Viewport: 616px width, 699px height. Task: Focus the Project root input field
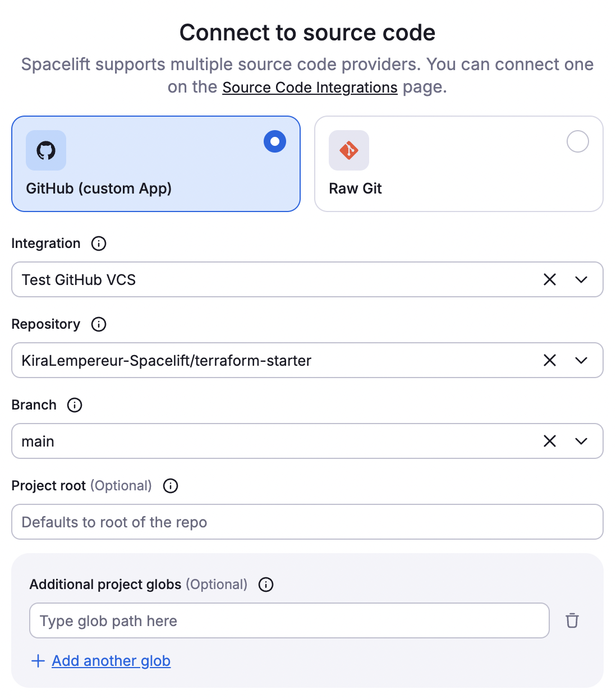point(307,522)
